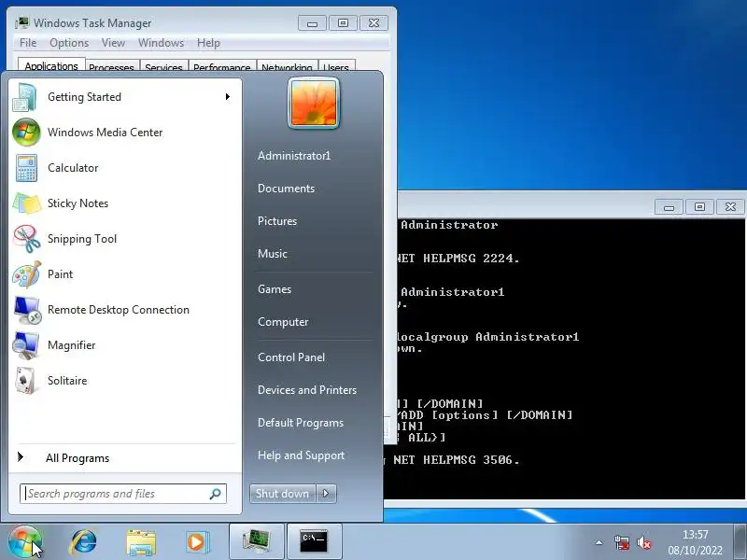The image size is (747, 560).
Task: Launch Windows Media Player from the taskbar
Action: click(197, 542)
